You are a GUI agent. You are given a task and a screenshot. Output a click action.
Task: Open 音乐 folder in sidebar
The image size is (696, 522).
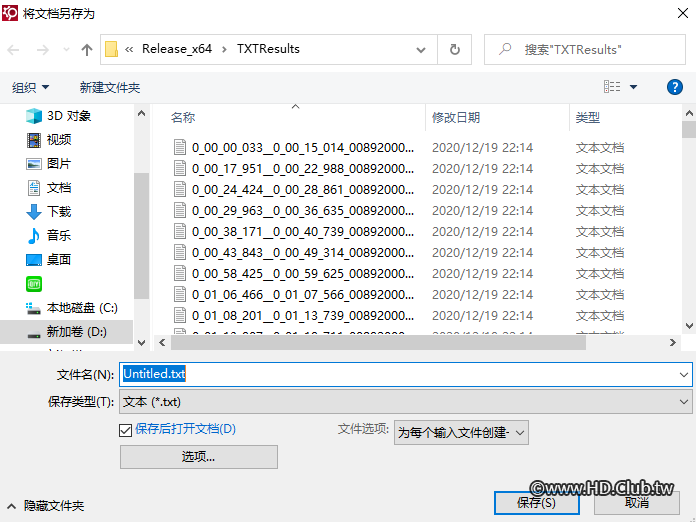[x=49, y=236]
